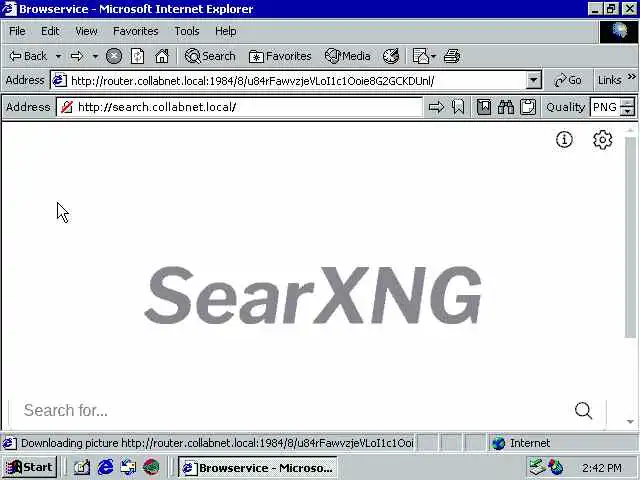640x480 pixels.
Task: Open the History icon in toolbar
Action: (x=391, y=56)
